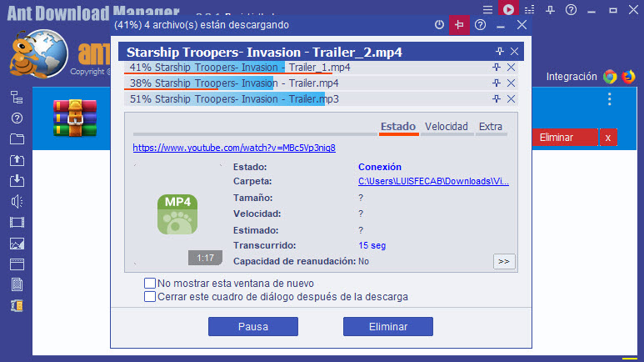Remove the Trailer_1.mp4 download row
The image size is (644, 362).
[x=511, y=67]
